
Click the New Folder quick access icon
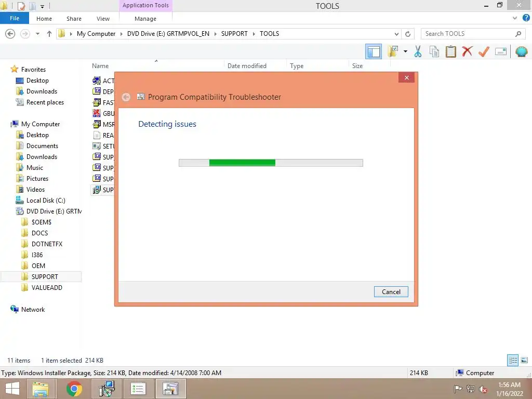(x=33, y=6)
